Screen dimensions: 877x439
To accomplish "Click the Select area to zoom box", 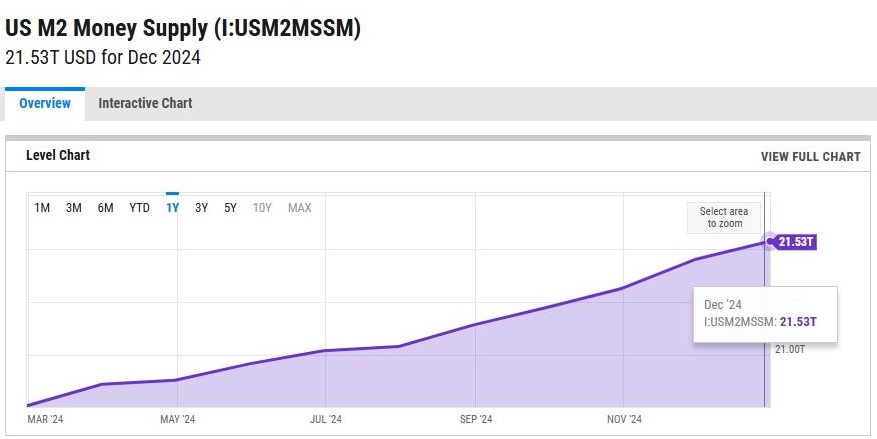I will coord(723,218).
